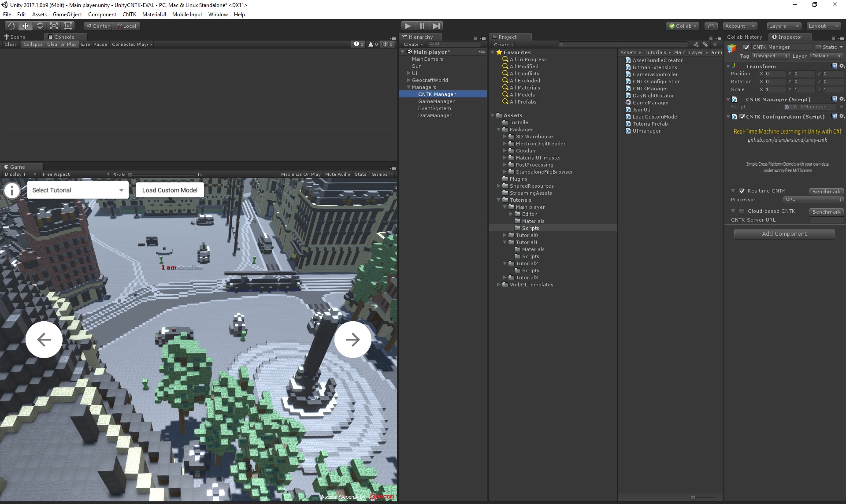Switch to the Collab History tab

(744, 37)
